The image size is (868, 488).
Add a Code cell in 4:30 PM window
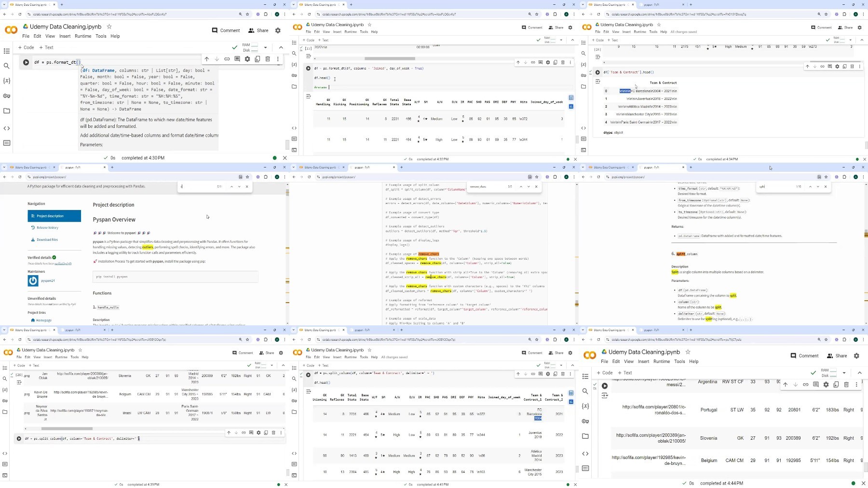pos(26,47)
